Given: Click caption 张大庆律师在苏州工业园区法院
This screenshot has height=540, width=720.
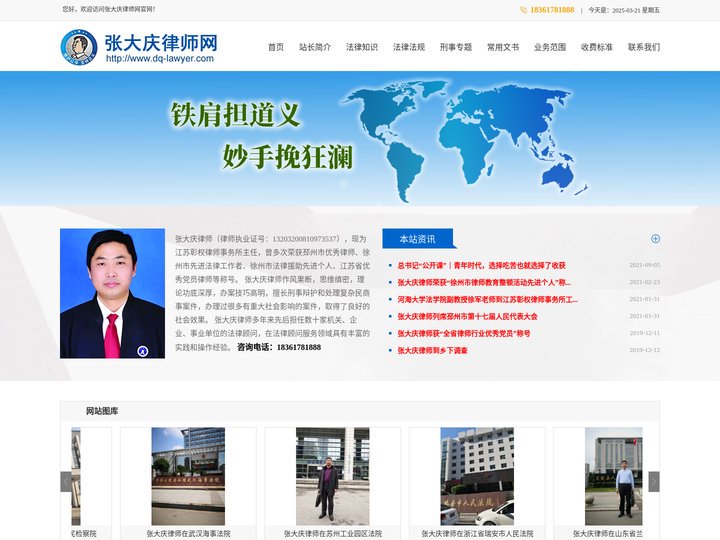Looking at the screenshot, I should [x=333, y=534].
